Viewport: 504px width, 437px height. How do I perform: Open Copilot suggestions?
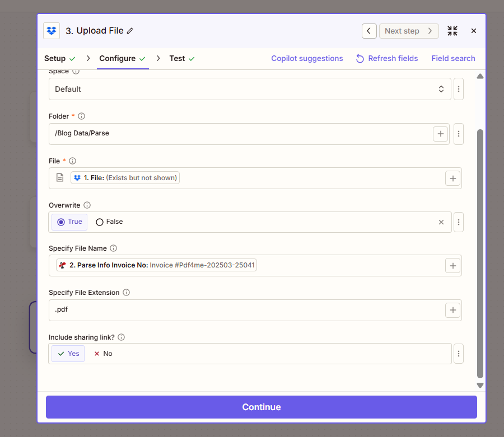click(x=307, y=58)
